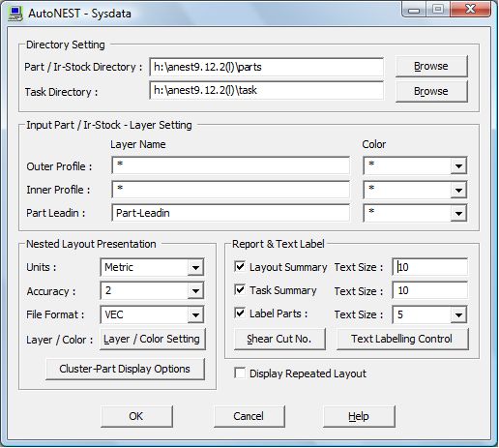
Task: Enable Display Repeated Layout checkbox
Action: 240,373
